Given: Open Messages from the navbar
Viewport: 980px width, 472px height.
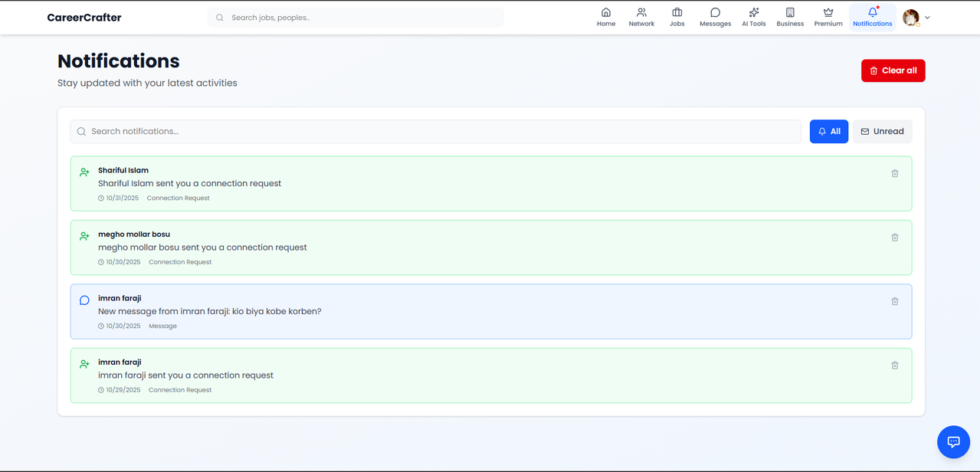Looking at the screenshot, I should (x=715, y=17).
